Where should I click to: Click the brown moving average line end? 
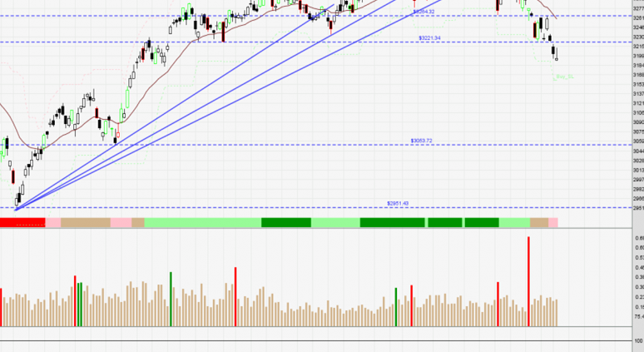[x=556, y=17]
